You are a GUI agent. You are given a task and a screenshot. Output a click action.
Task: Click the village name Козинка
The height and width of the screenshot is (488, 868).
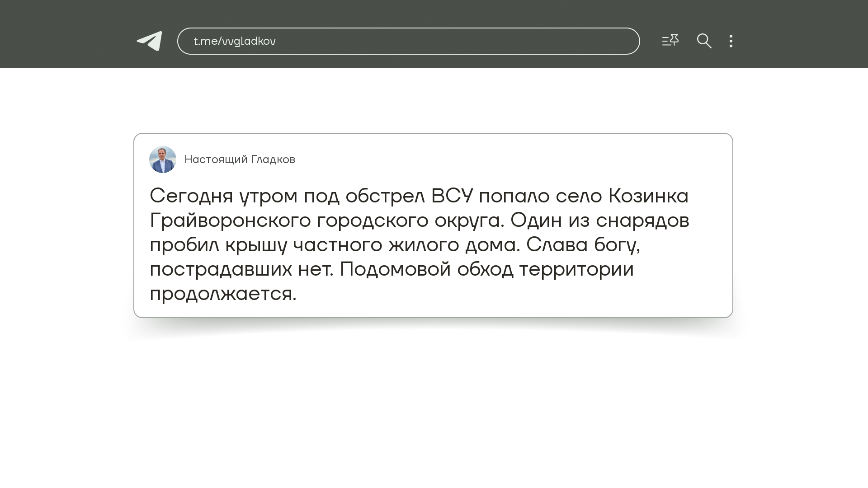[x=648, y=196]
